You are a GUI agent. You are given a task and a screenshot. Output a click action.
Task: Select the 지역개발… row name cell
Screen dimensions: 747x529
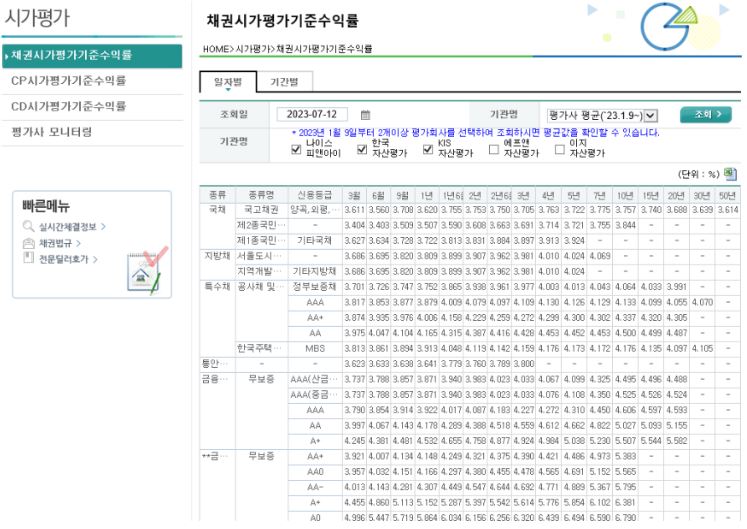coord(261,272)
